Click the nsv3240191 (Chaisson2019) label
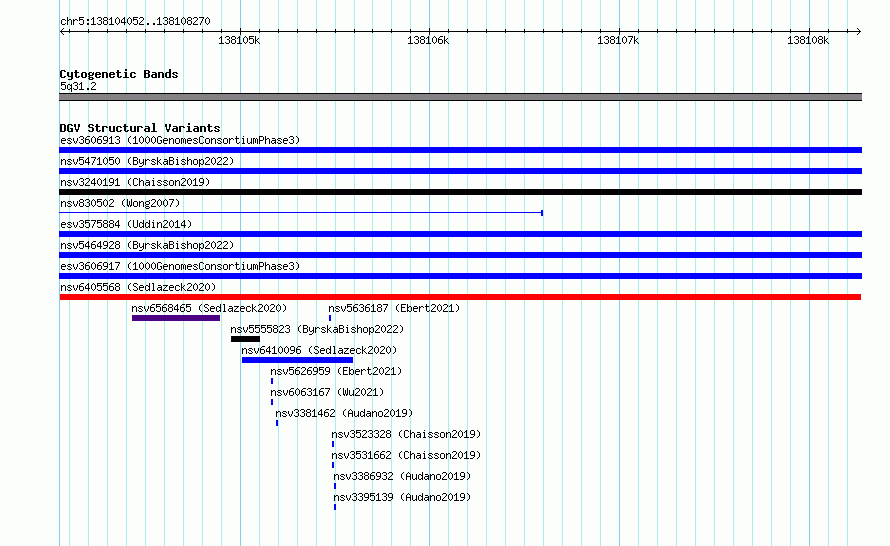The image size is (890, 546). pyautogui.click(x=135, y=182)
